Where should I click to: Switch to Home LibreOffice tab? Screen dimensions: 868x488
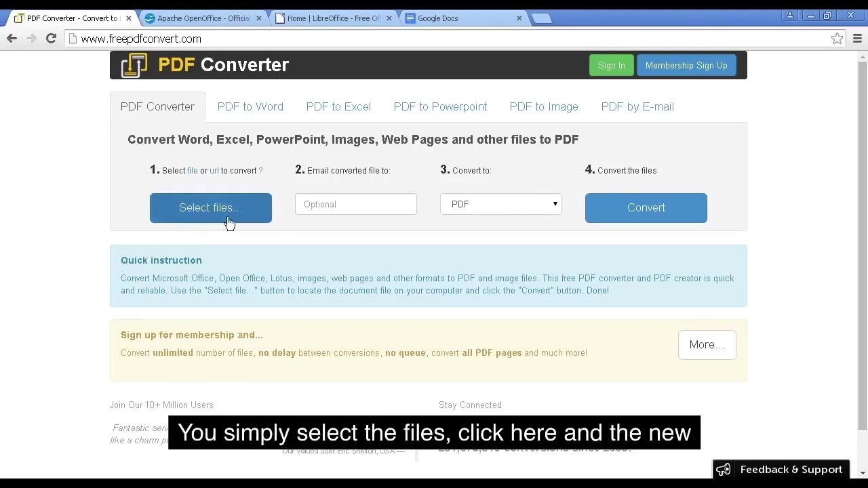[x=334, y=18]
